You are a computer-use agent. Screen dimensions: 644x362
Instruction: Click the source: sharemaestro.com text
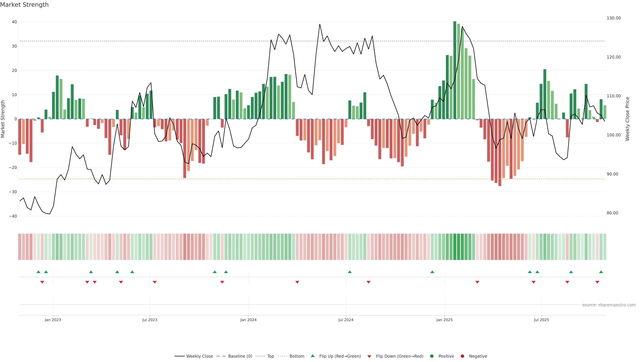[x=609, y=305]
